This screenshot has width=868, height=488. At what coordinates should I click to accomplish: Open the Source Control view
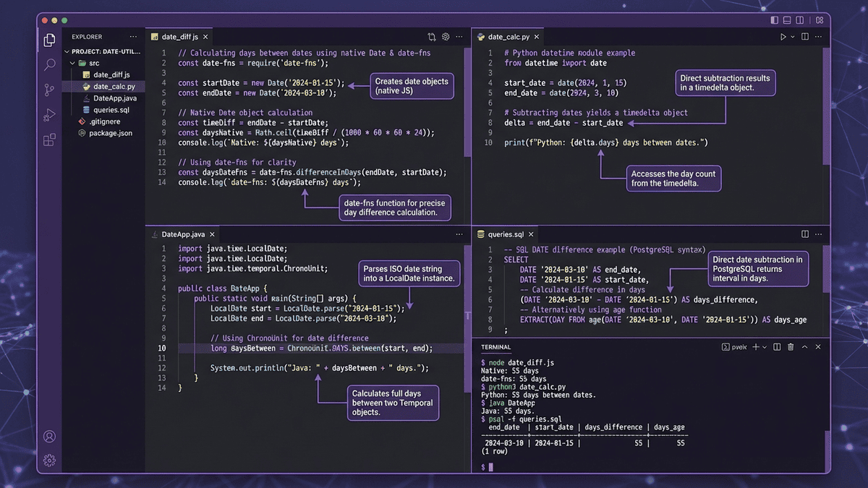(49, 90)
